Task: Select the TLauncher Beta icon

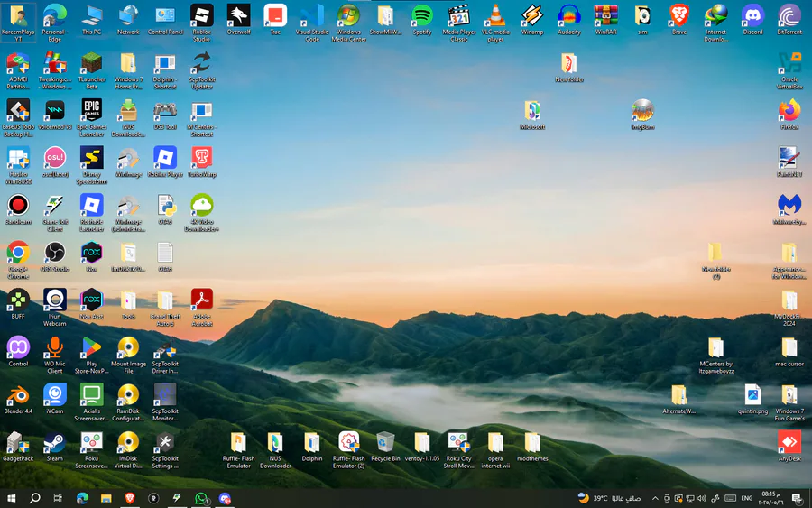Action: click(x=92, y=70)
